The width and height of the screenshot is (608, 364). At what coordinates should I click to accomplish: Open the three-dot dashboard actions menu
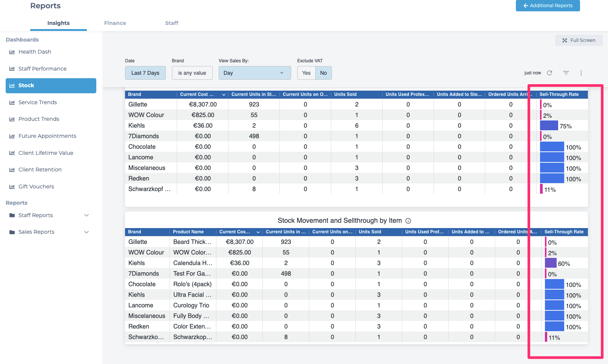(581, 73)
